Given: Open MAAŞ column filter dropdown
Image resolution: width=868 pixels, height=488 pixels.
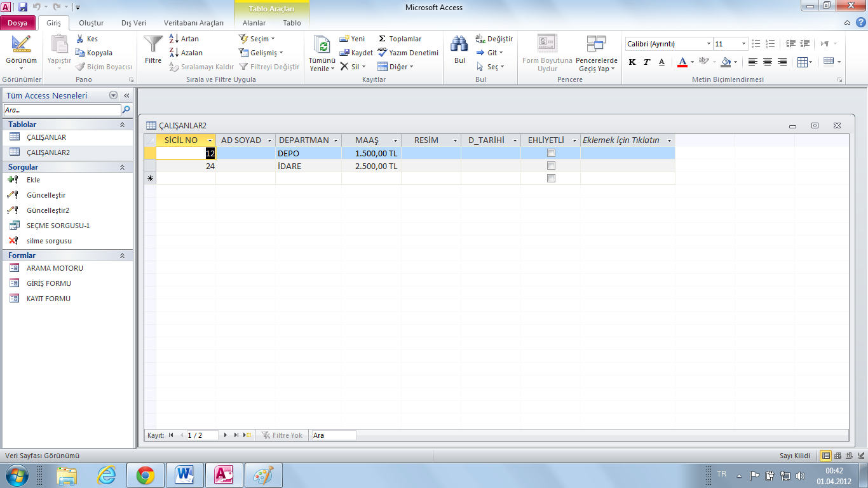Looking at the screenshot, I should tap(395, 140).
